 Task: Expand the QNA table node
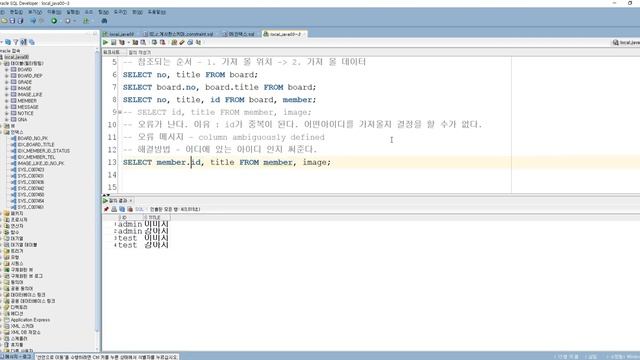7,120
